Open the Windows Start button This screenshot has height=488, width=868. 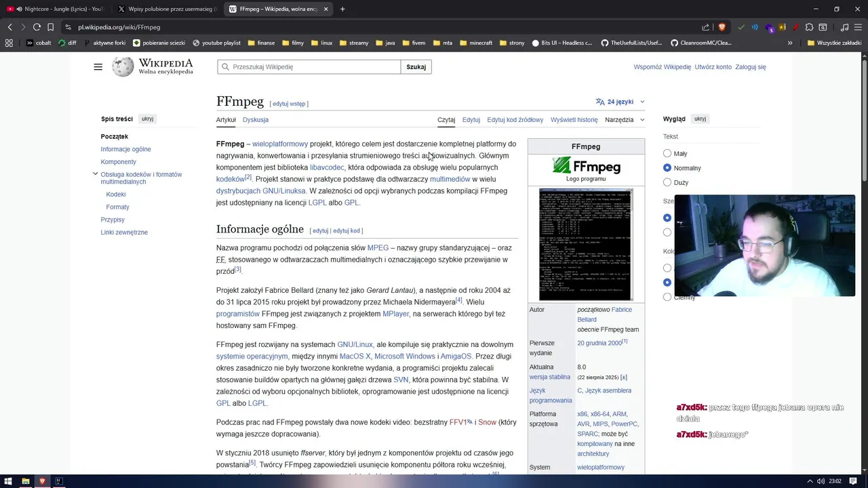click(9, 481)
